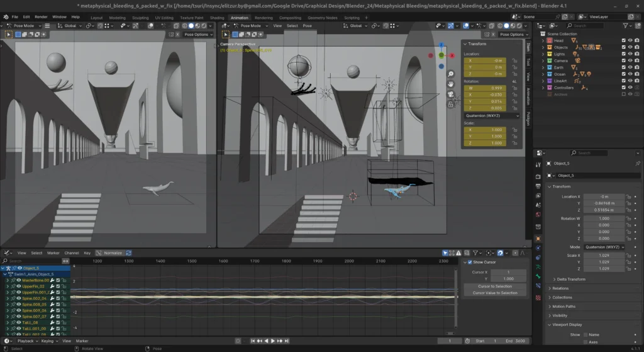This screenshot has height=352, width=644.
Task: Expand the Ocean collection in outliner
Action: (543, 74)
